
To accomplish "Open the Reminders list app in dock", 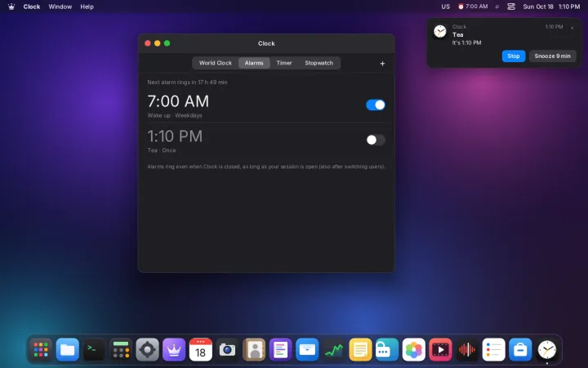I will pos(493,350).
